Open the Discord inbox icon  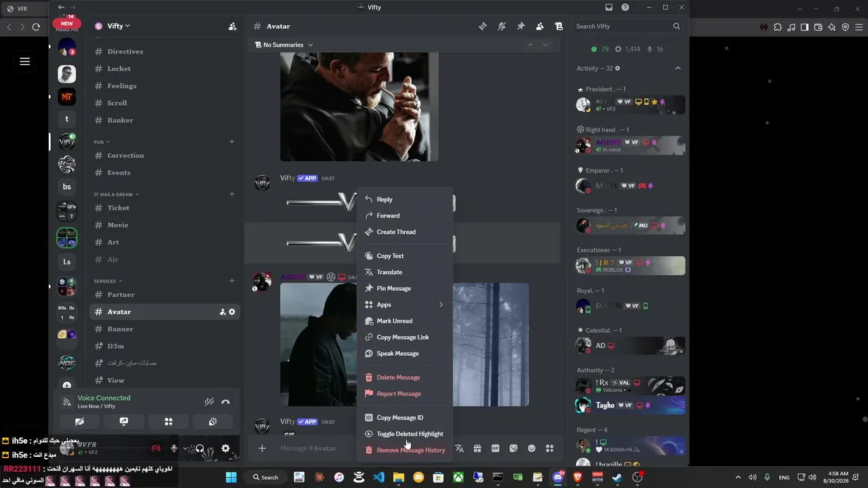coord(609,7)
